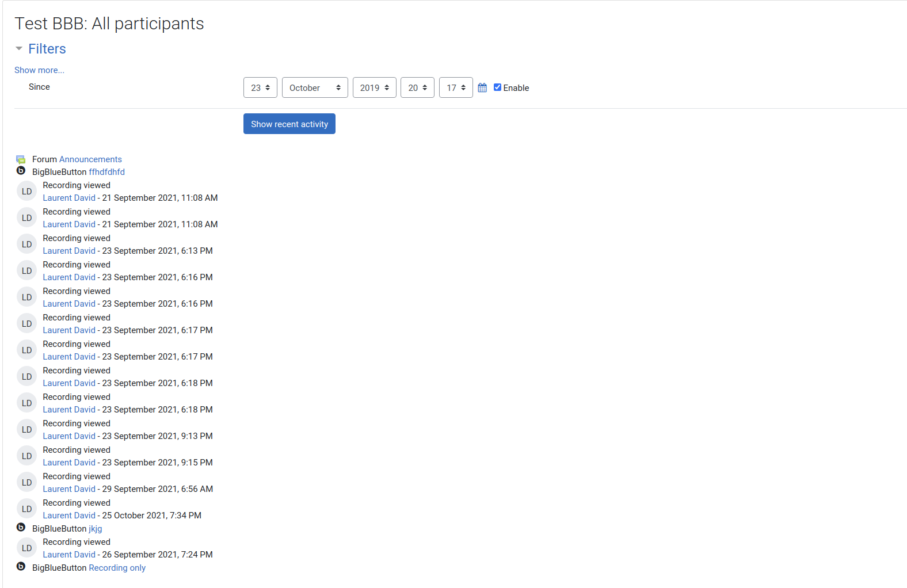Click Show recent activity button

click(289, 124)
